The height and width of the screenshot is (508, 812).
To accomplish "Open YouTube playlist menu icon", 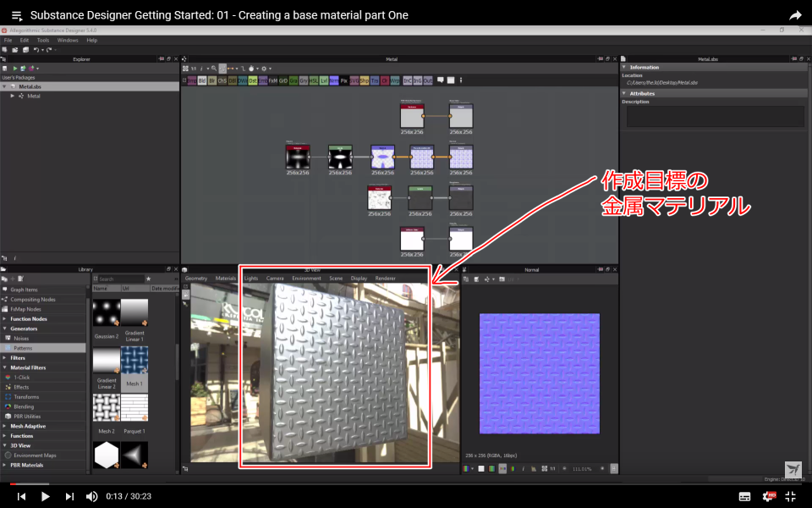I will (x=17, y=15).
